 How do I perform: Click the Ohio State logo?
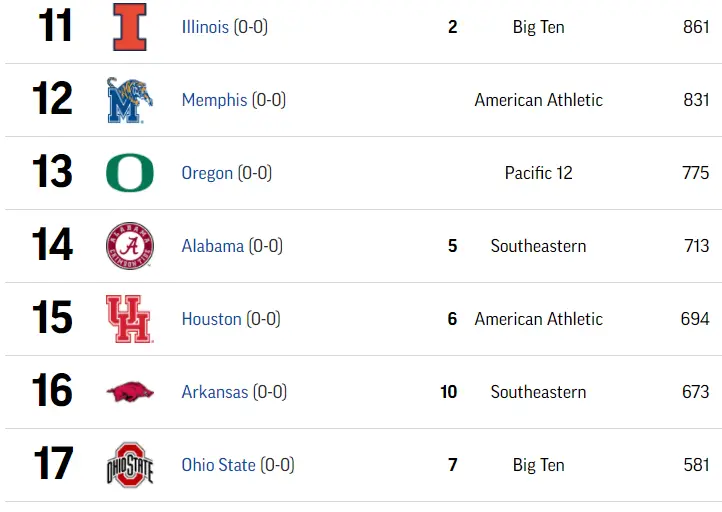130,465
